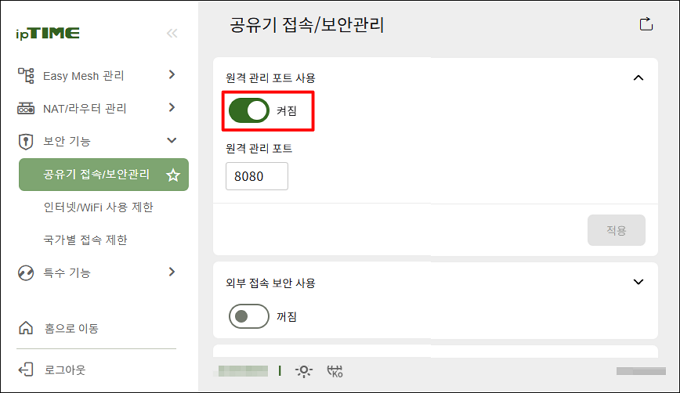This screenshot has height=393, width=680.
Task: Click 로그아웃 logout link
Action: [x=65, y=370]
